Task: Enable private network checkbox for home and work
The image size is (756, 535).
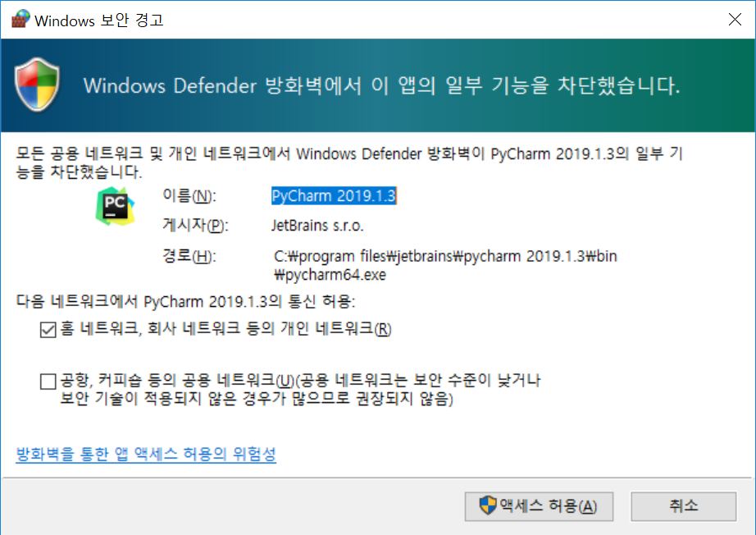Action: pyautogui.click(x=48, y=330)
